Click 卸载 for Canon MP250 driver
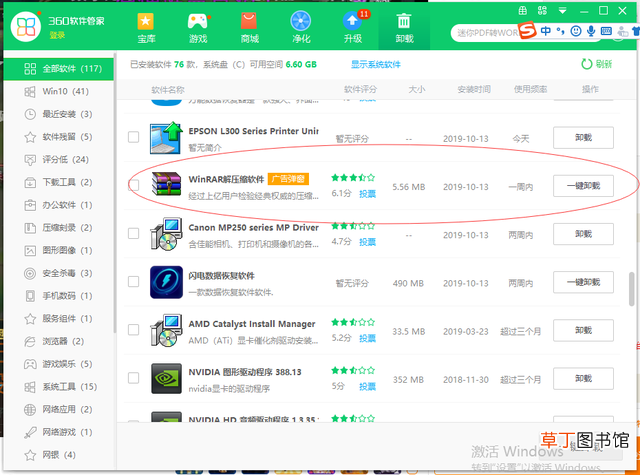Image resolution: width=640 pixels, height=475 pixels. (583, 234)
